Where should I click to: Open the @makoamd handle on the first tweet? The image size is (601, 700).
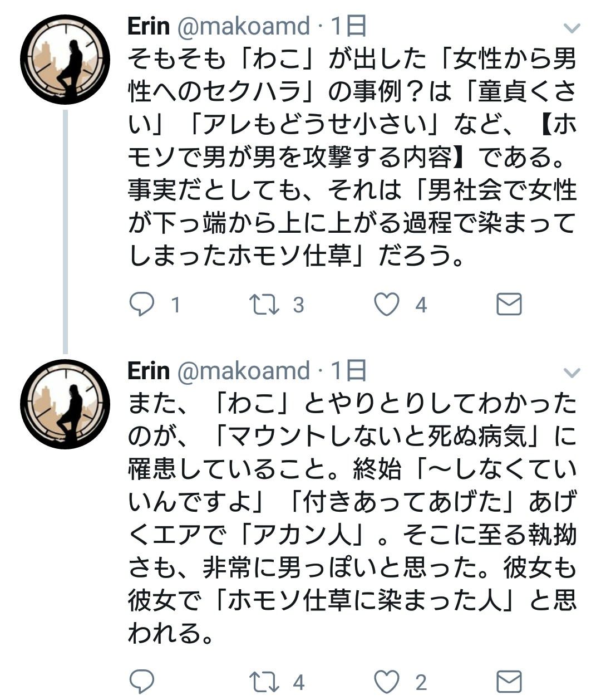point(243,27)
